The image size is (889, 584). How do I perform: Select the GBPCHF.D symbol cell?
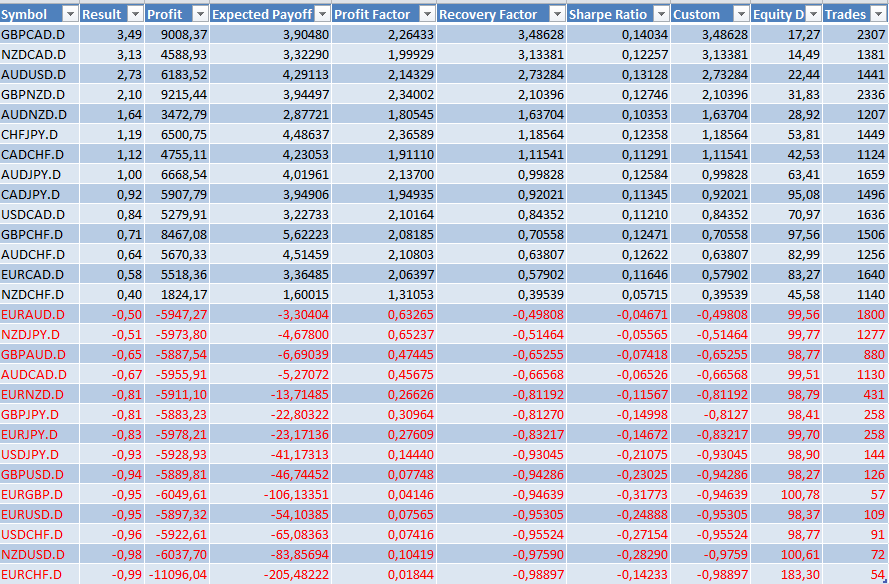(x=40, y=234)
